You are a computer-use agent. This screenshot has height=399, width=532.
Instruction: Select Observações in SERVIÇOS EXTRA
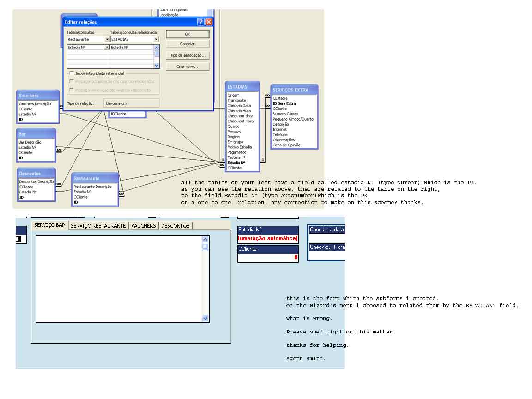point(284,140)
